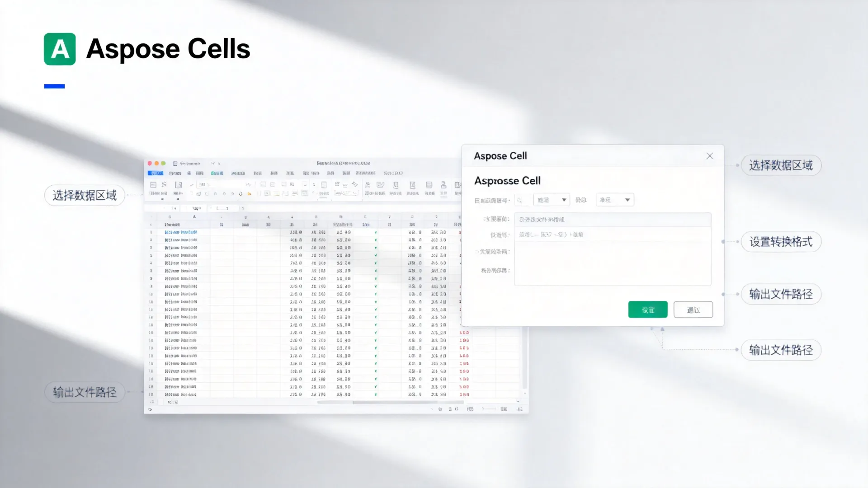
Task: Click the white outlined button beside the green one
Action: [x=693, y=310]
